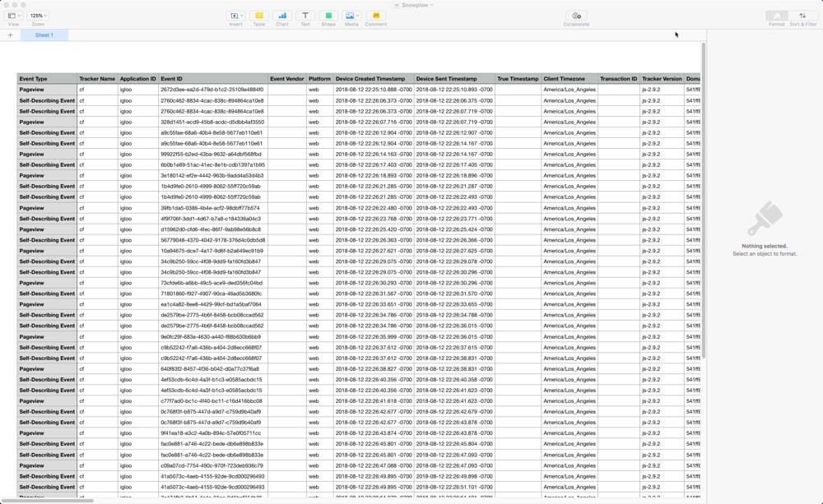Click event ID cell starting c77f7ad0-bc1c
This screenshot has height=504, width=823.
[213, 401]
